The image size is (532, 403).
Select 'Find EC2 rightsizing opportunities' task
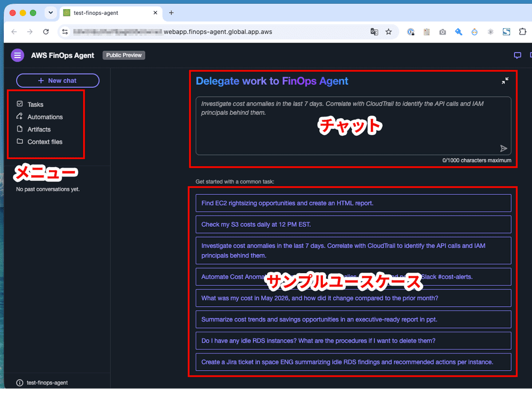[x=353, y=203]
